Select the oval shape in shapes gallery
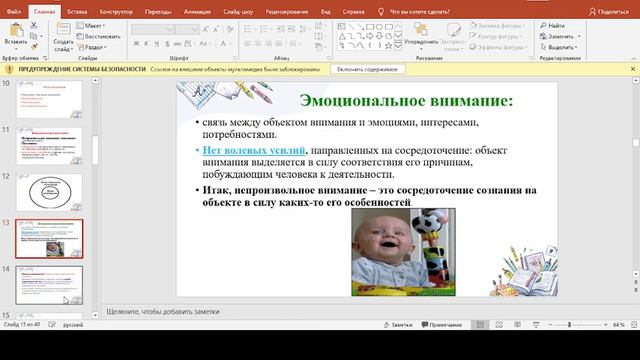This screenshot has height=360, width=640. (379, 27)
